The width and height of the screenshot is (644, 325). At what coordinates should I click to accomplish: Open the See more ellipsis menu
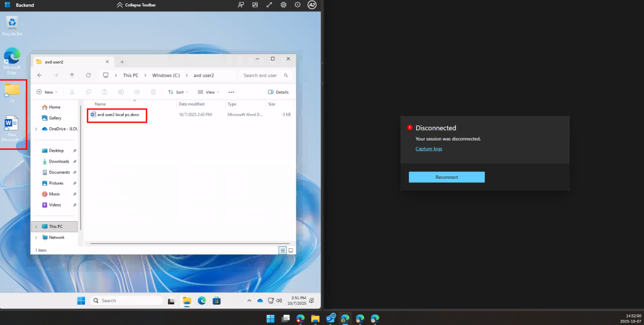click(231, 92)
